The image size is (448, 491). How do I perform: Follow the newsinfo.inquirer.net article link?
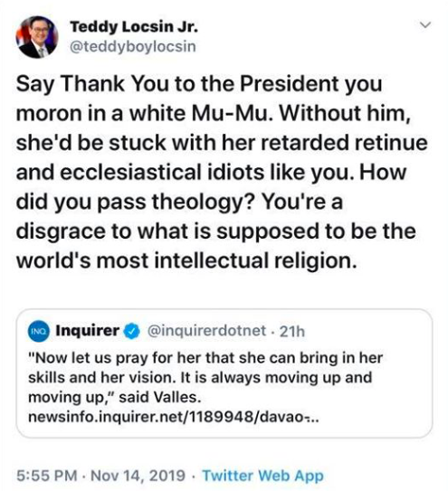click(x=174, y=417)
